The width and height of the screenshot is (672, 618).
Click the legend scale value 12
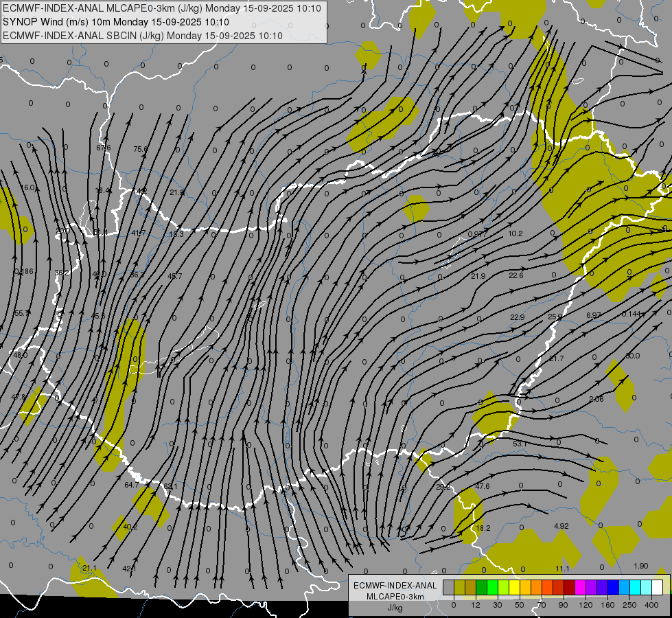tap(476, 605)
